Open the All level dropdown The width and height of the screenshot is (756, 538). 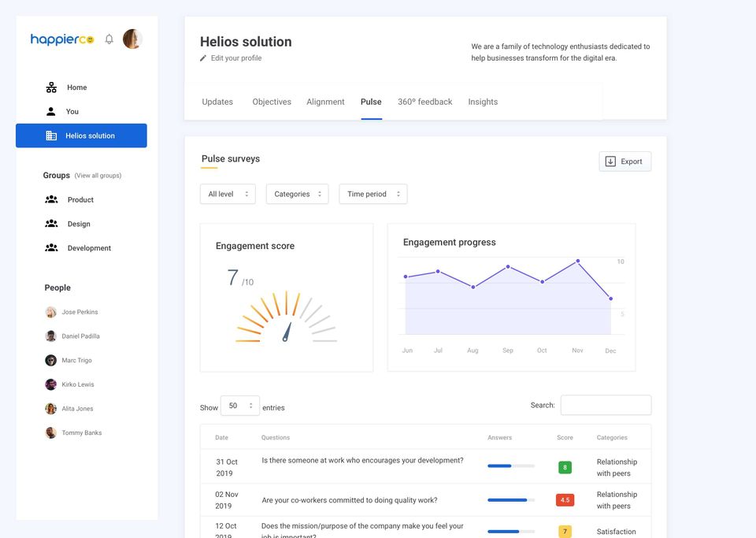coord(228,194)
